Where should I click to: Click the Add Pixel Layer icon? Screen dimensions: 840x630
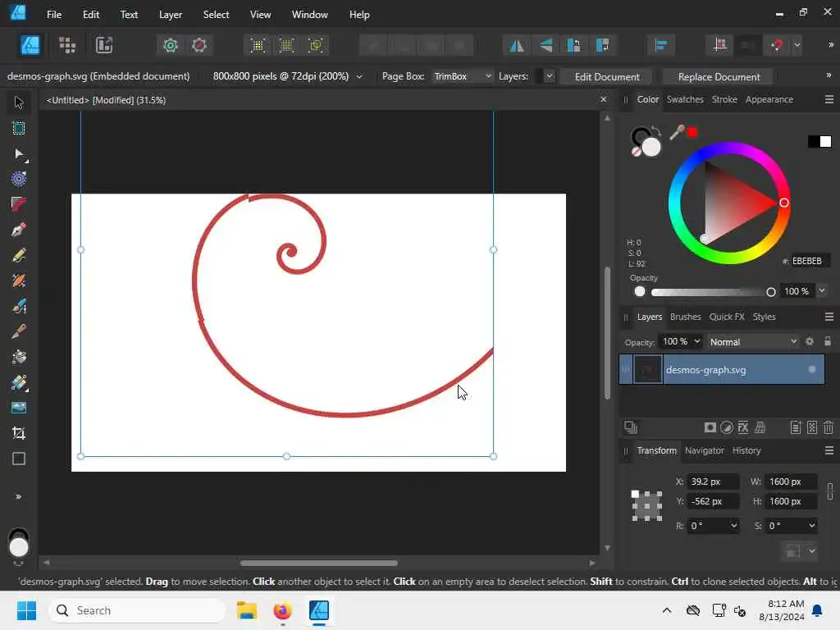[812, 427]
